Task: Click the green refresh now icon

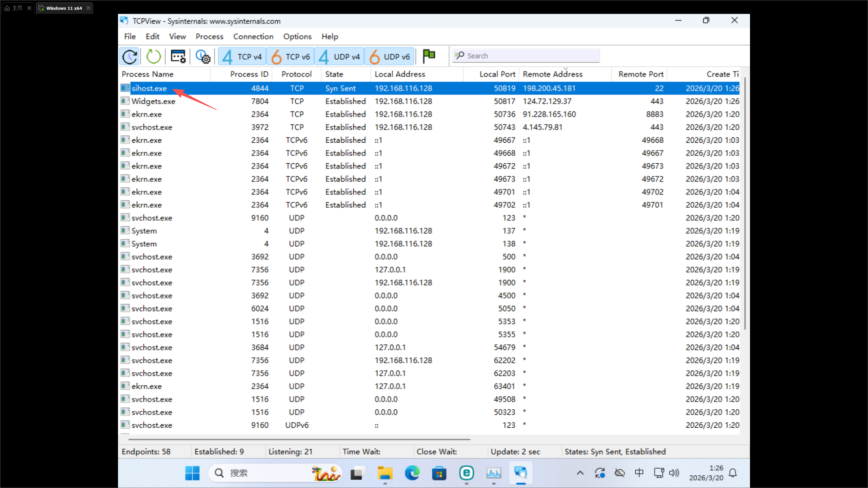Action: tap(153, 57)
